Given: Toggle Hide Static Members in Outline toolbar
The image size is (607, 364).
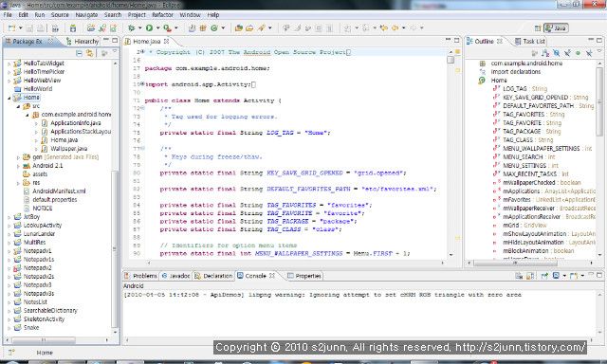Looking at the screenshot, I should click(x=567, y=53).
